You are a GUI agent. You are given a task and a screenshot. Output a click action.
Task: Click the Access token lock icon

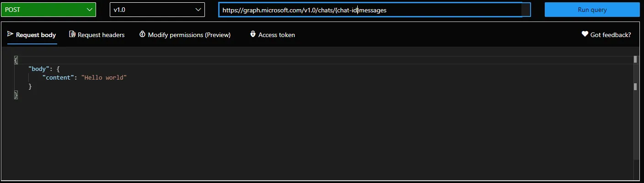tap(252, 34)
